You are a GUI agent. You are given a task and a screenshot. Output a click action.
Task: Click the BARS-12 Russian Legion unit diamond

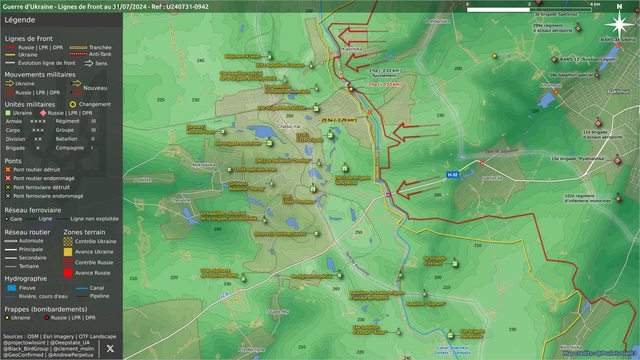click(554, 60)
